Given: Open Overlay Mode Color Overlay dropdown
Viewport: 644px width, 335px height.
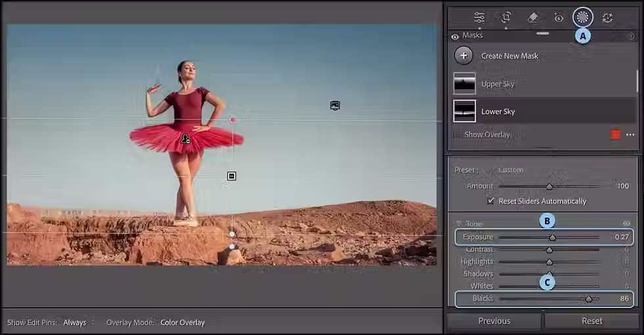Looking at the screenshot, I should 183,323.
